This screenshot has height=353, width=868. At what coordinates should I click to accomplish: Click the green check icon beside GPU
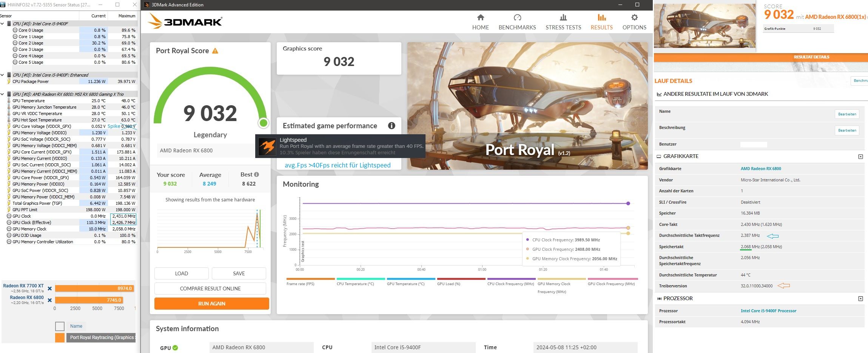175,348
